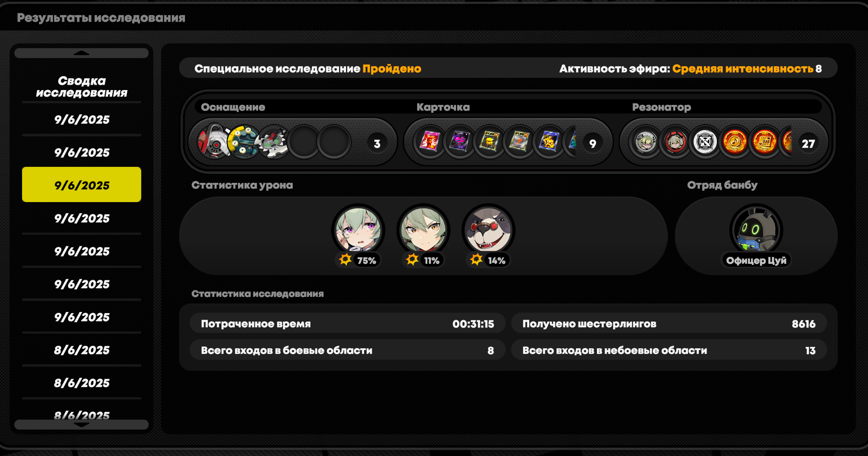Click the down arrow below the date list
The width and height of the screenshot is (868, 456).
81,424
